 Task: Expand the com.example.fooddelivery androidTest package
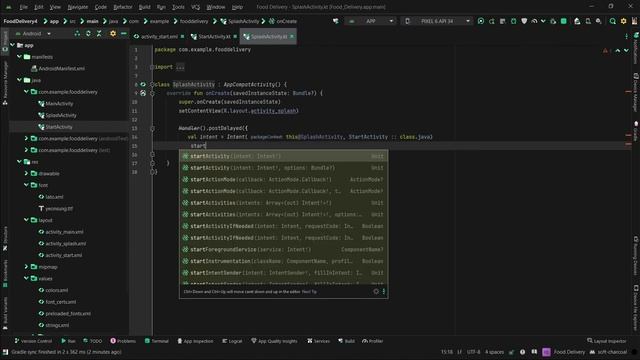[26, 138]
